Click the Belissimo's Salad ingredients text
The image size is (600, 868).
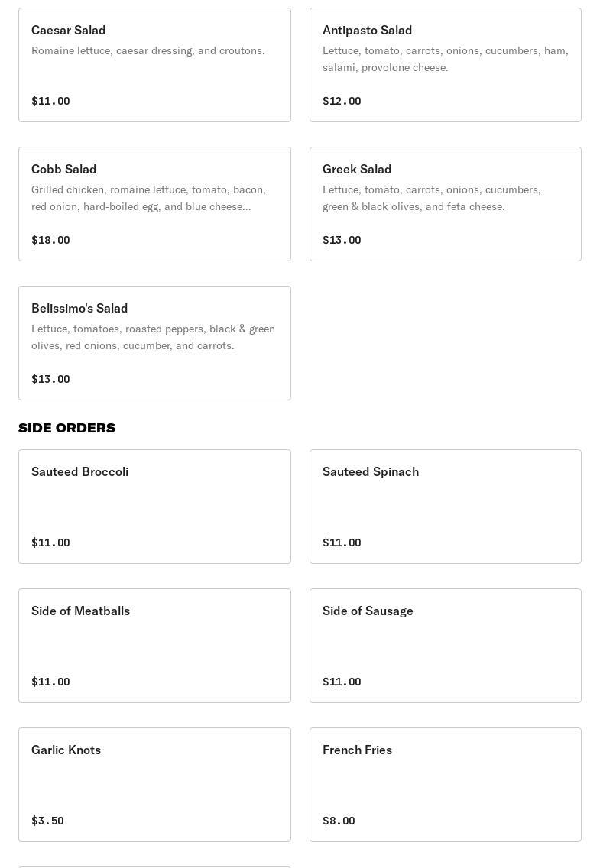tap(153, 337)
